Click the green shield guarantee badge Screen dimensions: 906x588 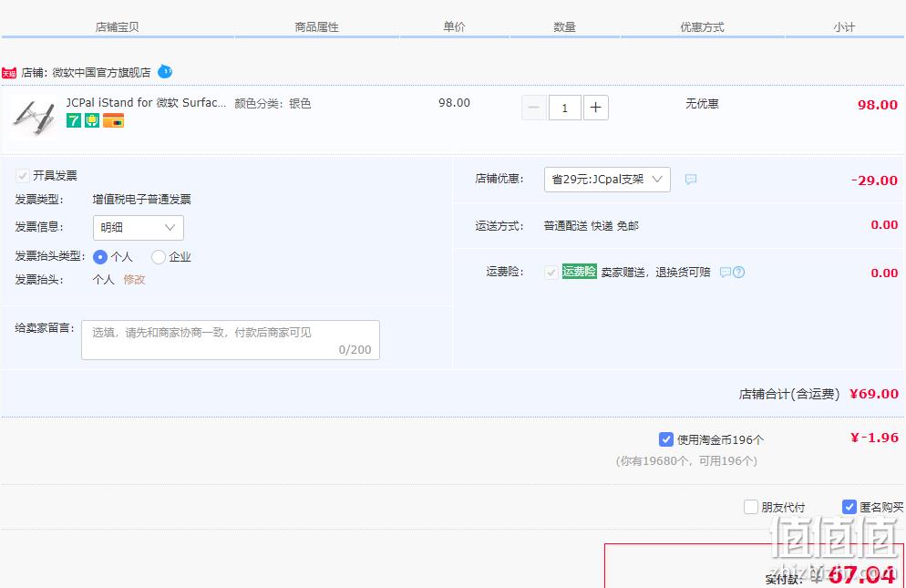(x=92, y=120)
